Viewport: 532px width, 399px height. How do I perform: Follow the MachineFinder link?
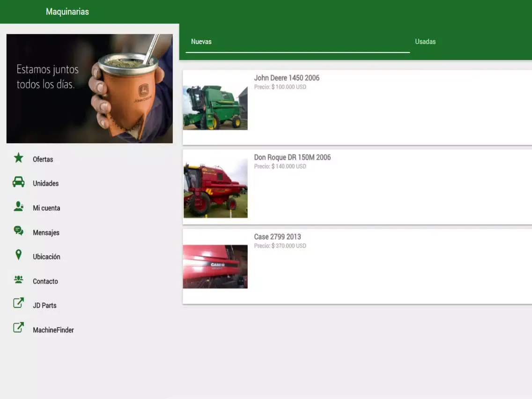pyautogui.click(x=53, y=330)
